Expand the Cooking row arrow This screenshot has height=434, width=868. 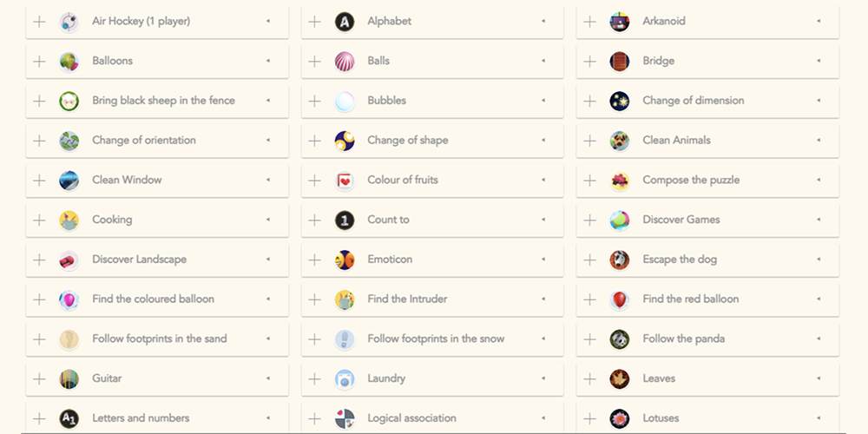(x=268, y=220)
